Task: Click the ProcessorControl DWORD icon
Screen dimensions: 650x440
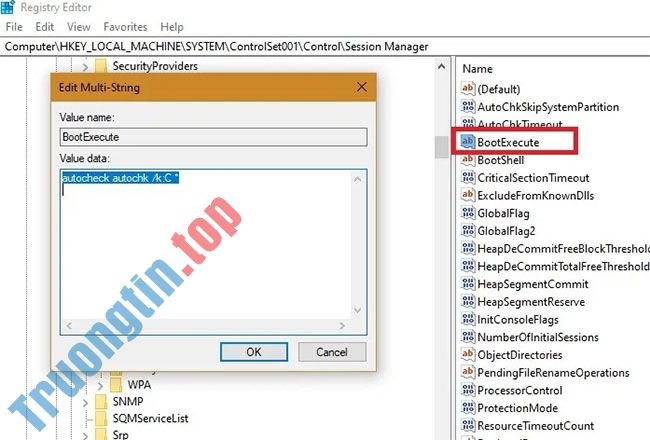Action: click(468, 389)
